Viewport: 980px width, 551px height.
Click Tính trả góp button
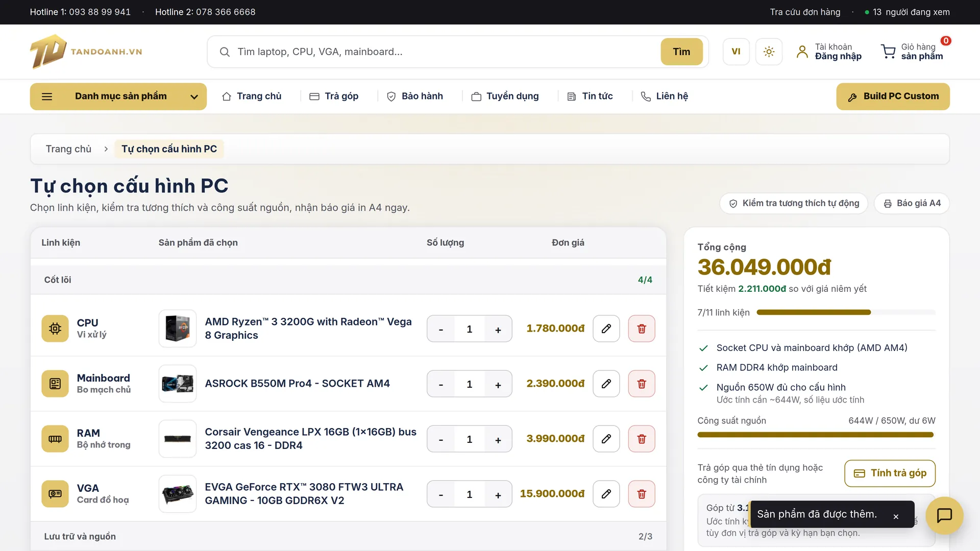pos(890,473)
